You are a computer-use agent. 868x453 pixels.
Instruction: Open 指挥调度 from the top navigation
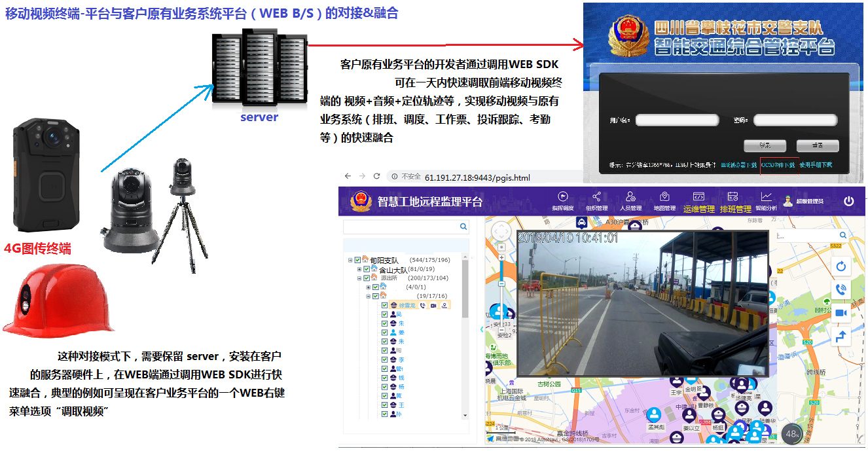(x=562, y=201)
